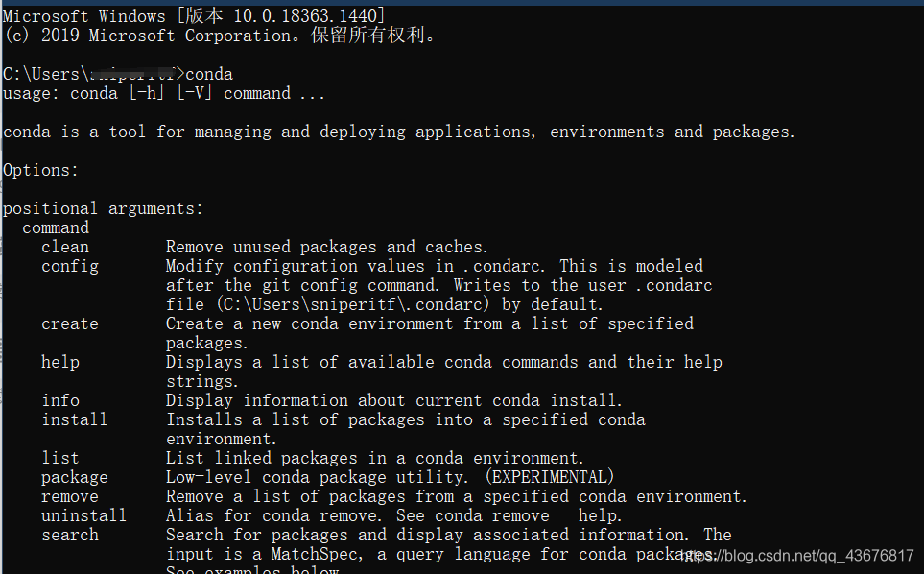Click the 'search' command name
Image resolution: width=924 pixels, height=574 pixels.
[x=70, y=535]
